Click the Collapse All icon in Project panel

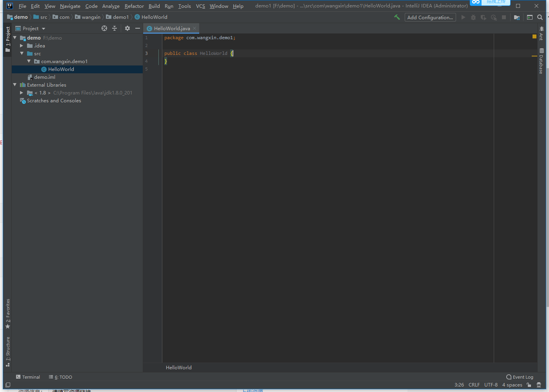(x=115, y=28)
